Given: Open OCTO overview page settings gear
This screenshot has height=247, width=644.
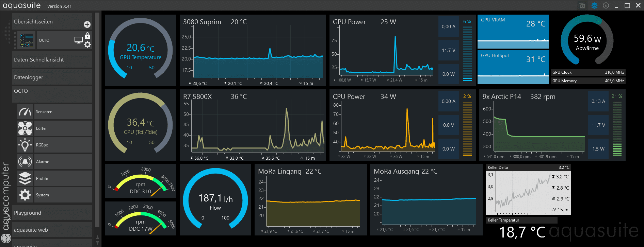Looking at the screenshot, I should [x=87, y=45].
